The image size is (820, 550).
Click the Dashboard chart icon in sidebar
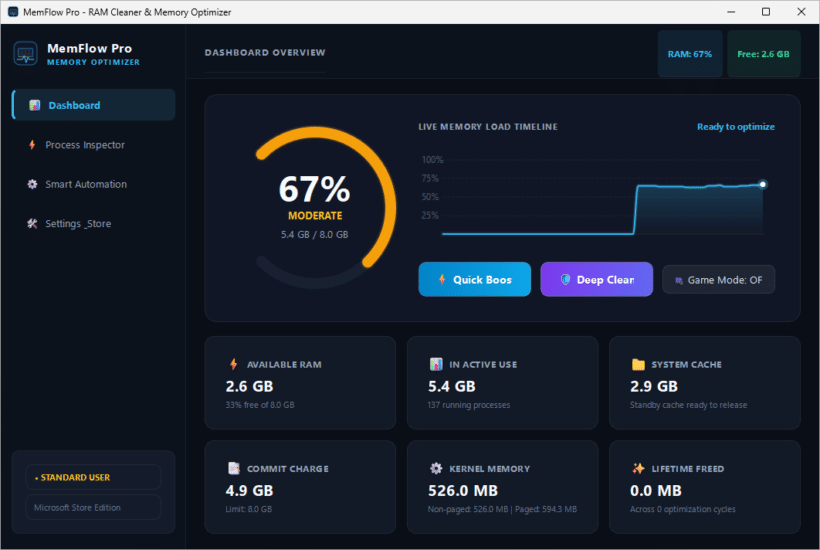(35, 105)
